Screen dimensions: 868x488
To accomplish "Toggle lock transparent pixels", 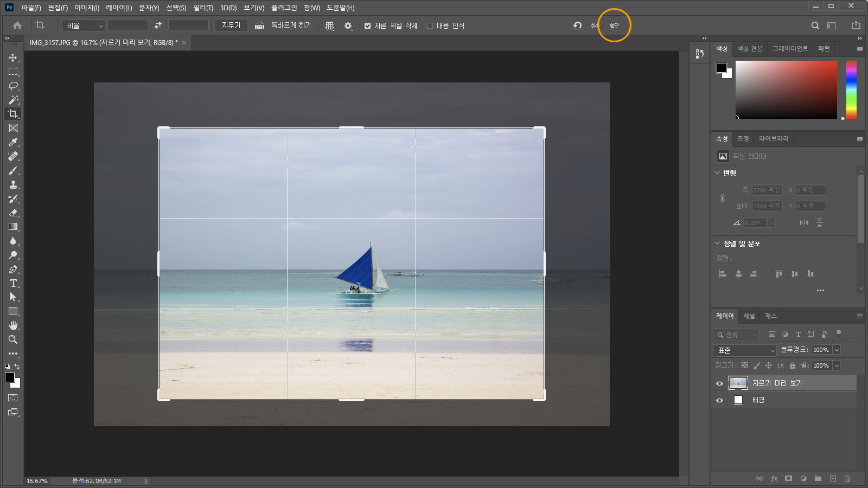I will [x=744, y=365].
